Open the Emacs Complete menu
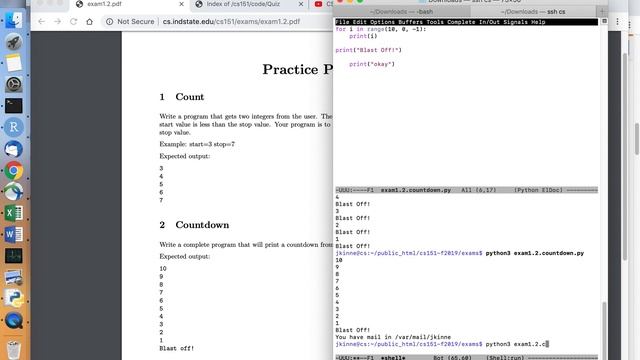Image resolution: width=640 pixels, height=360 pixels. click(461, 22)
